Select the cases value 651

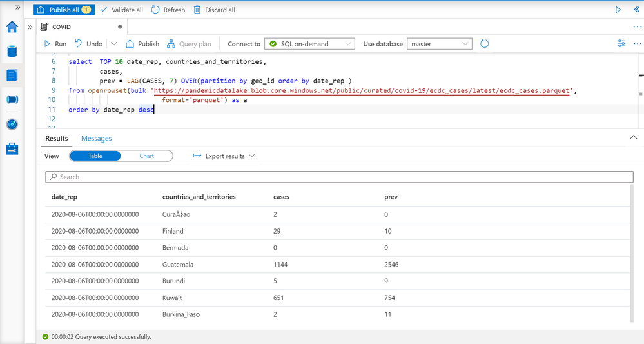point(278,298)
